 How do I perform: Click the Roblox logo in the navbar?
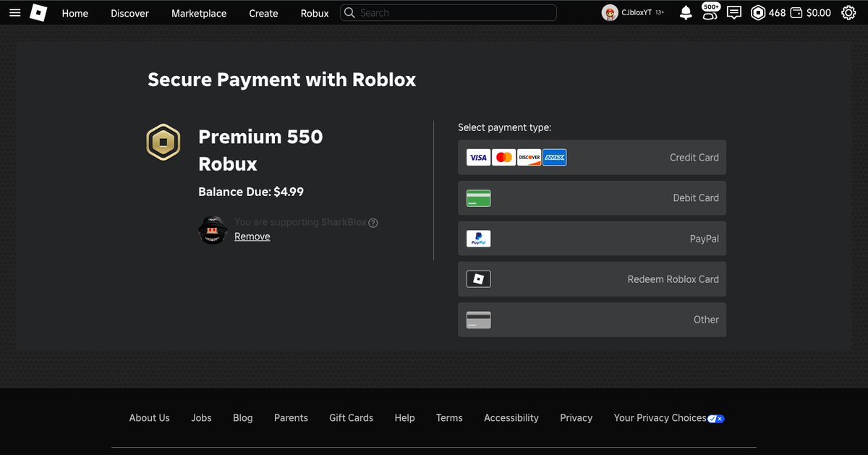point(38,12)
